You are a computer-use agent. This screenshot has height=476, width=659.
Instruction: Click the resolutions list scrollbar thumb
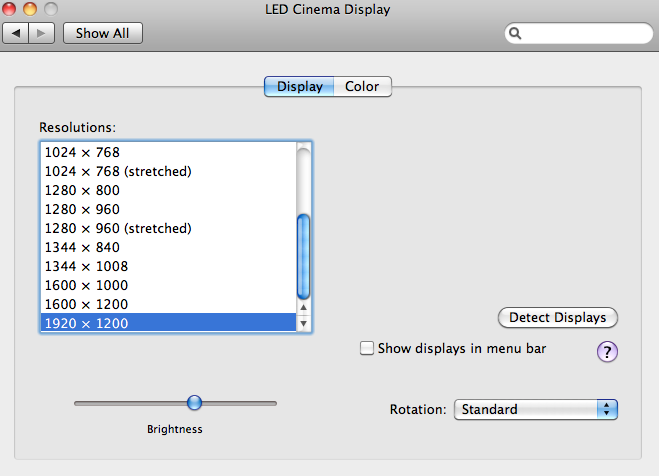(304, 255)
